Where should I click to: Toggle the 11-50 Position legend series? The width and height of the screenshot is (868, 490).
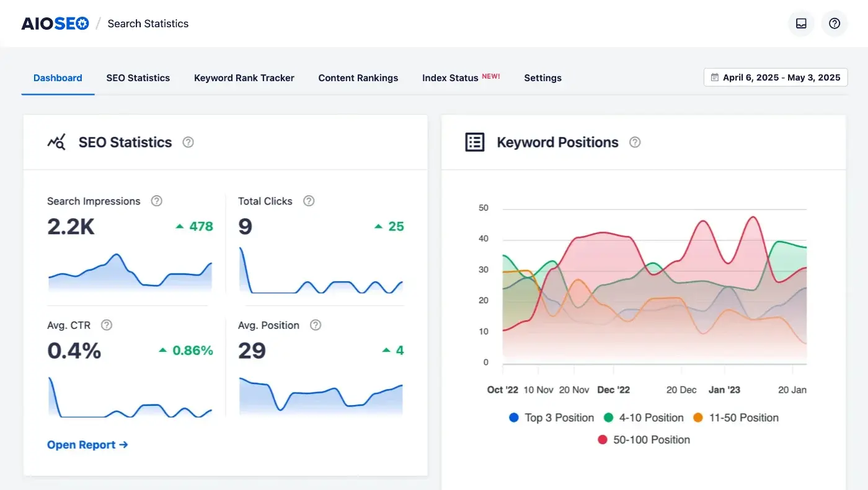click(x=735, y=418)
